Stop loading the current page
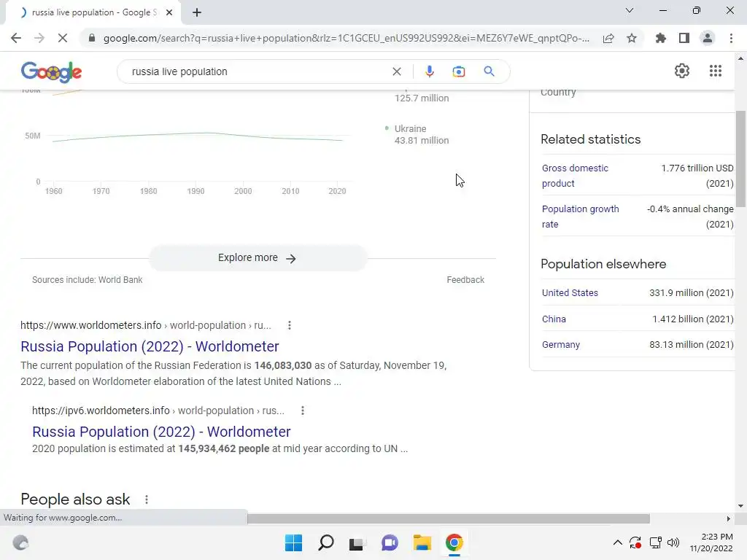Viewport: 747px width, 560px height. tap(63, 38)
